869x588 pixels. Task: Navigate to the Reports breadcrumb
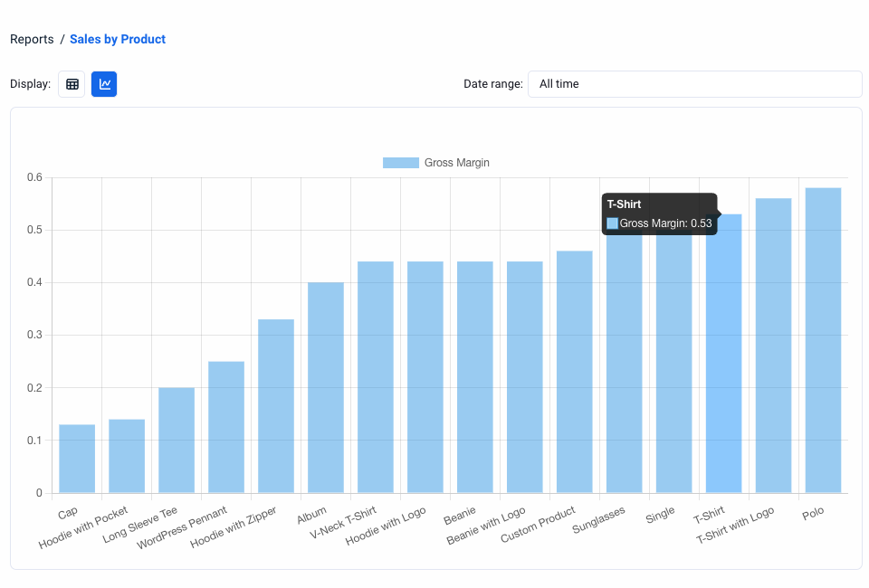32,39
